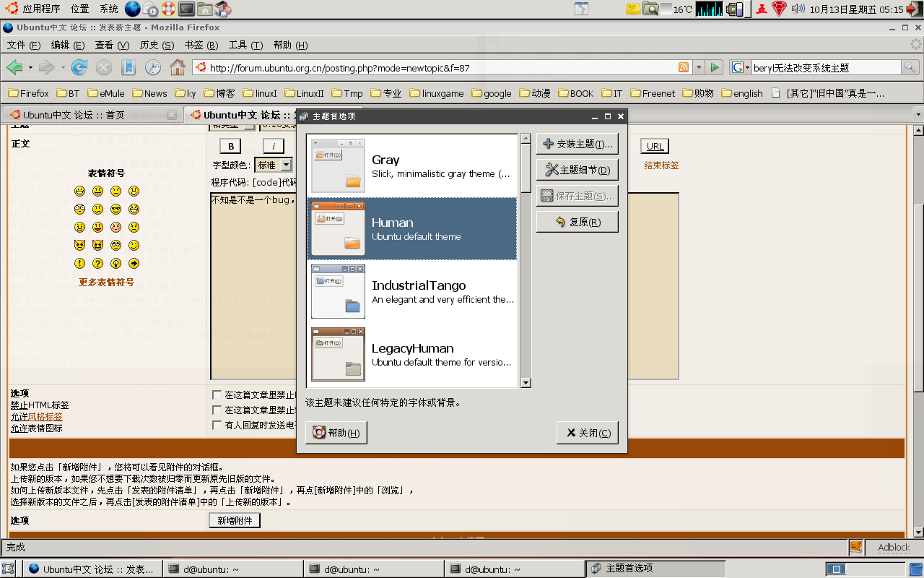Open the sticky notes tray icon

click(633, 9)
